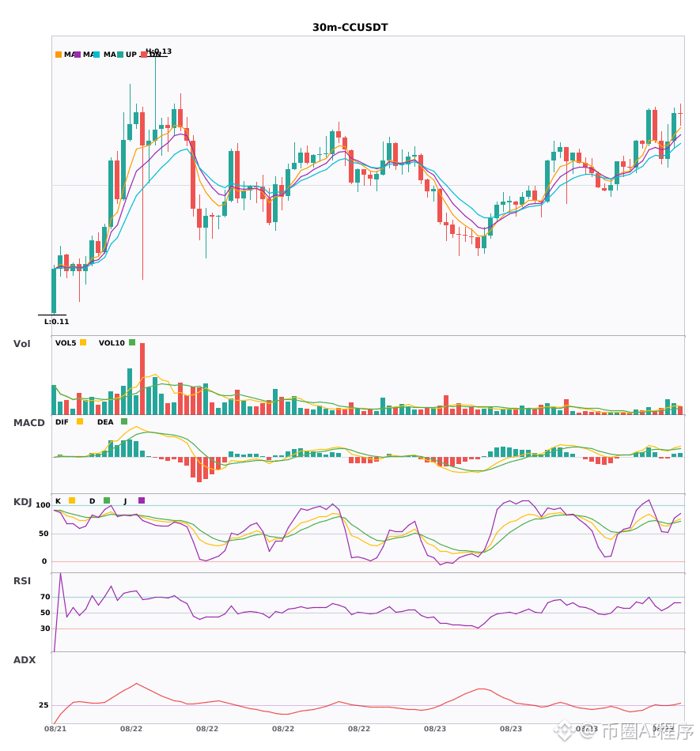Click the L:0.11 low price label
Screen dimensions: 700x751
point(56,322)
